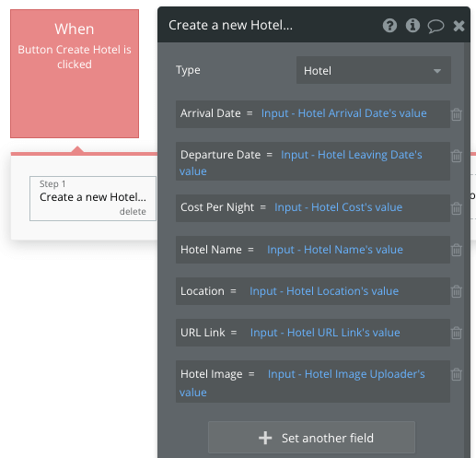Click the panel title Create a new Hotel...
Viewport: 476px width, 458px height.
click(x=230, y=25)
